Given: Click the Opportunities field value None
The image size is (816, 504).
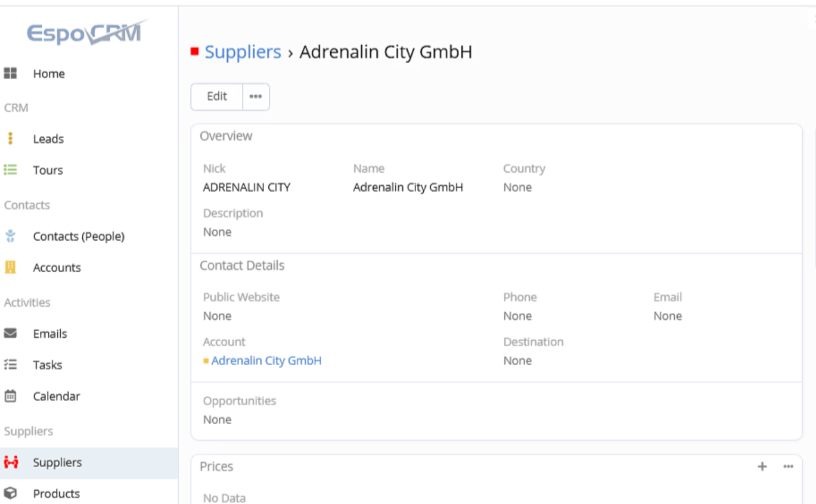Looking at the screenshot, I should pyautogui.click(x=217, y=419).
